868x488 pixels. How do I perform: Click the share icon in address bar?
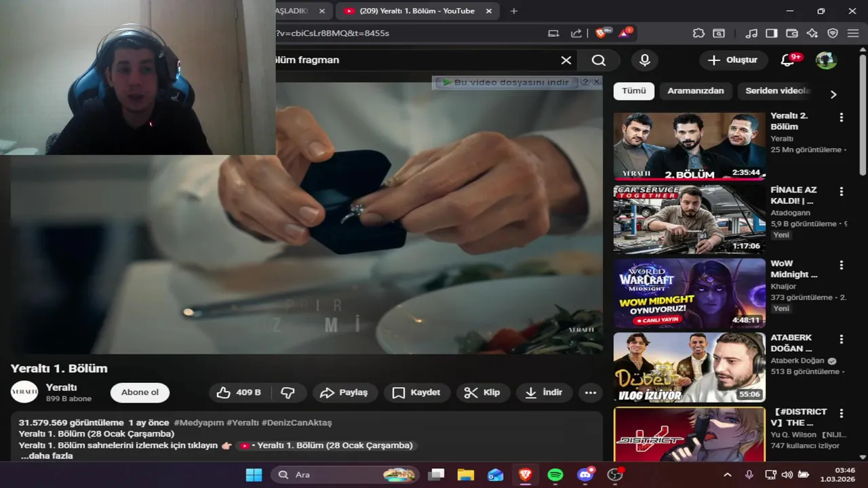[576, 33]
